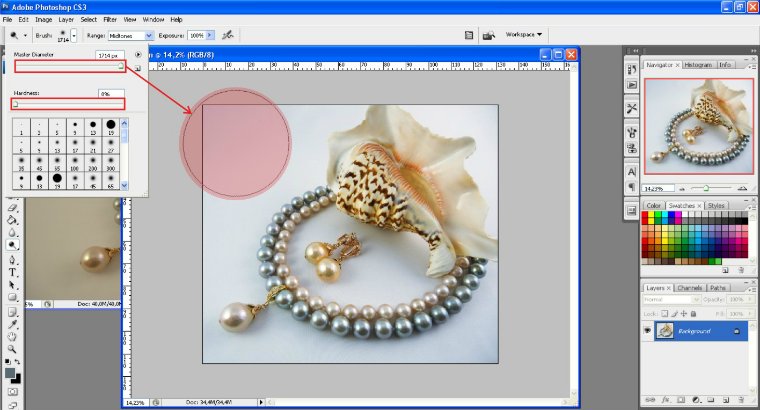This screenshot has width=760, height=410.
Task: Click the Navigator zoom slider
Action: [x=706, y=188]
